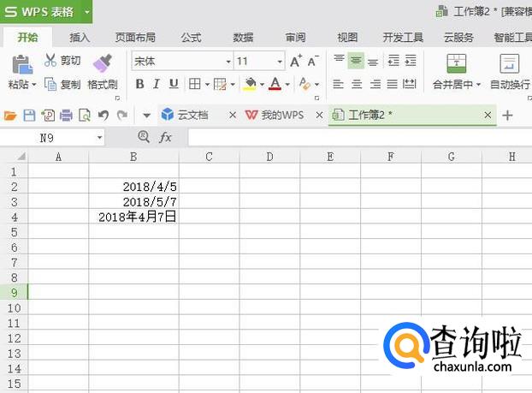Expand the borders dropdown arrow

click(207, 84)
